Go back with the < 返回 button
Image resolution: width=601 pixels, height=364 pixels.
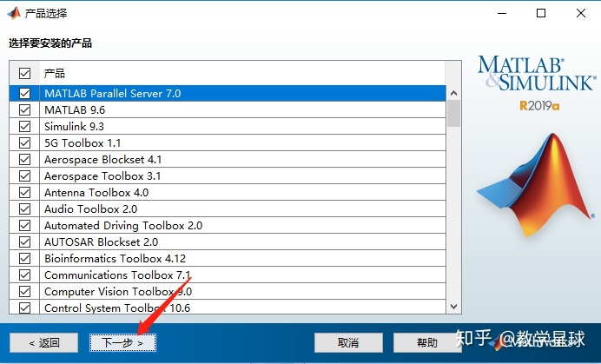point(43,342)
